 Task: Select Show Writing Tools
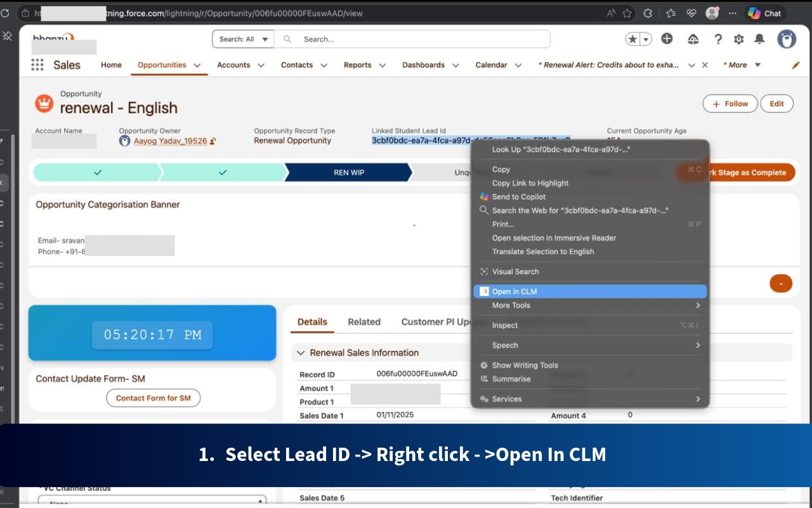[590, 365]
